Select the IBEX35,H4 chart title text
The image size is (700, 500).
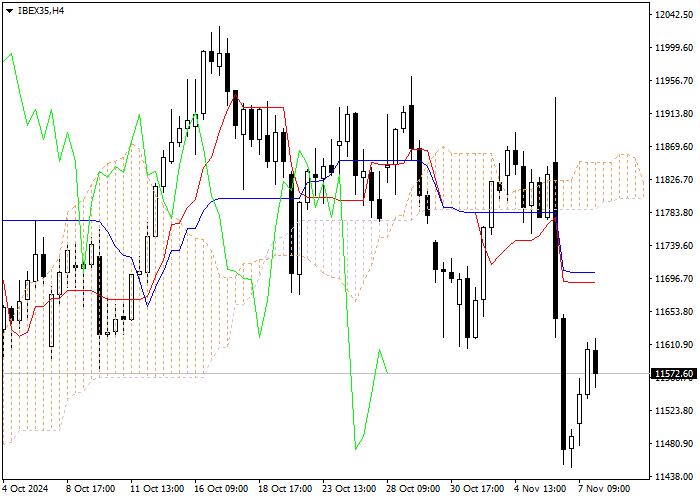coord(41,11)
